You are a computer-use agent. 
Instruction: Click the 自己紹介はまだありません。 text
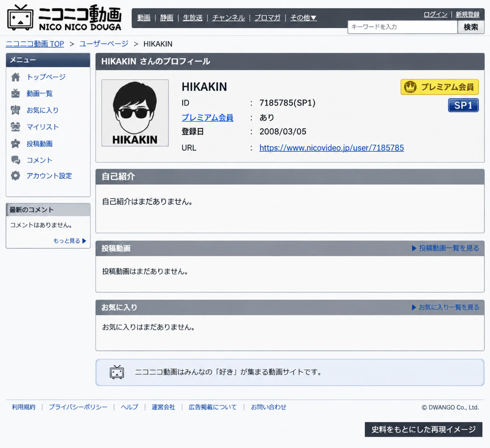(x=147, y=201)
